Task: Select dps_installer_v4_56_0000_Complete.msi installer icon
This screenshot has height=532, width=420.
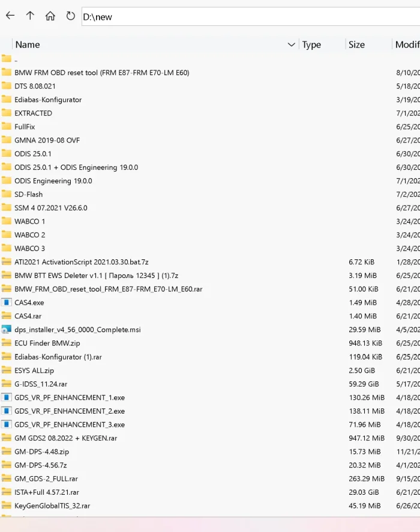Action: tap(7, 330)
